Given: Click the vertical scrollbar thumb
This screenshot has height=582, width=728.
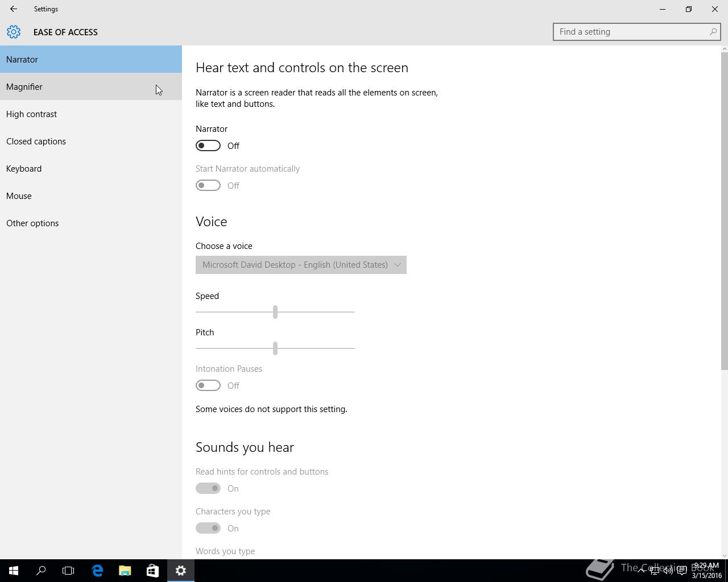Looking at the screenshot, I should pyautogui.click(x=724, y=211).
